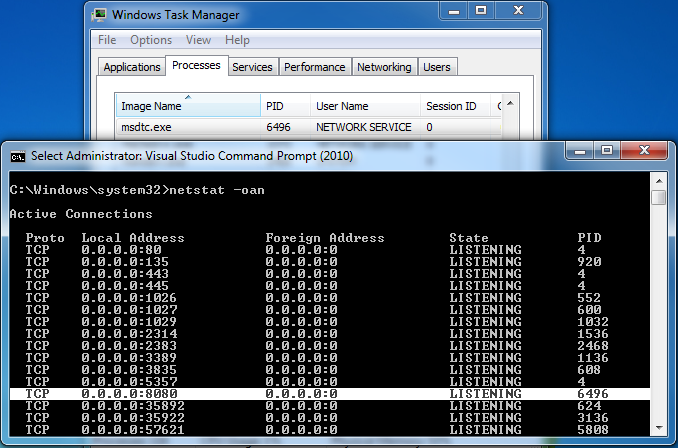Screen dimensions: 678x448
Task: Open the Help menu in Task Manager
Action: pos(237,40)
